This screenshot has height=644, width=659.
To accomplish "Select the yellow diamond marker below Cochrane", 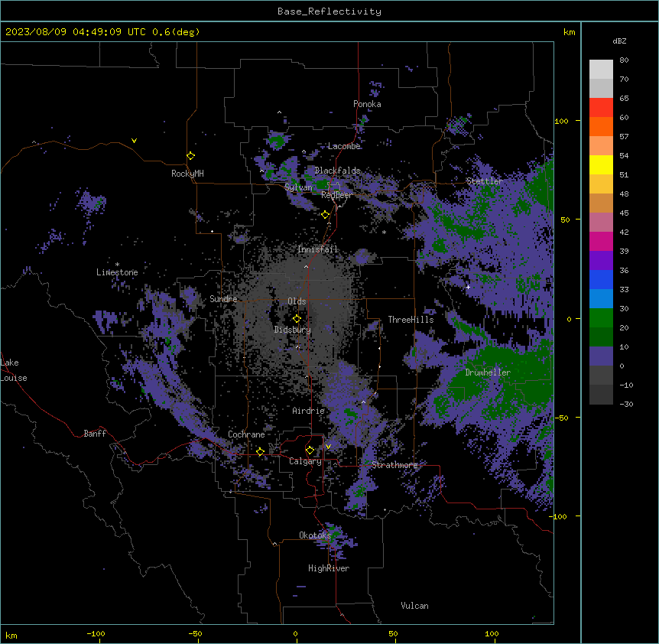I will pos(260,452).
